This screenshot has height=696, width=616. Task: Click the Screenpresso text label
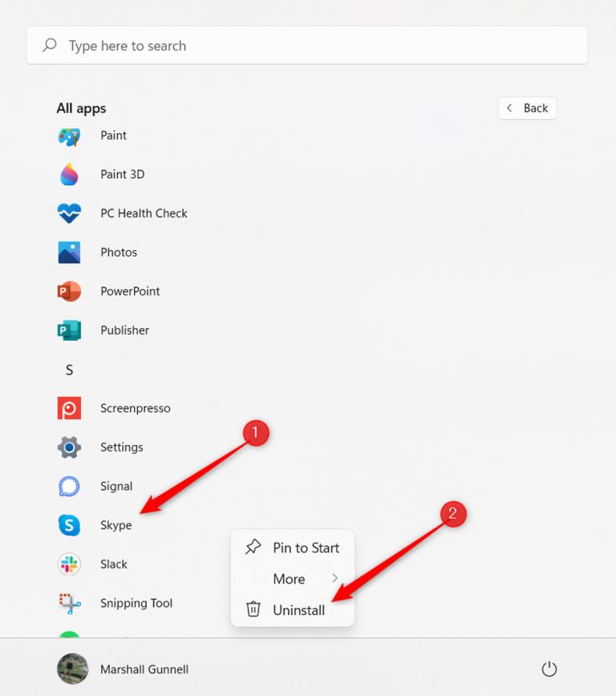[136, 409]
